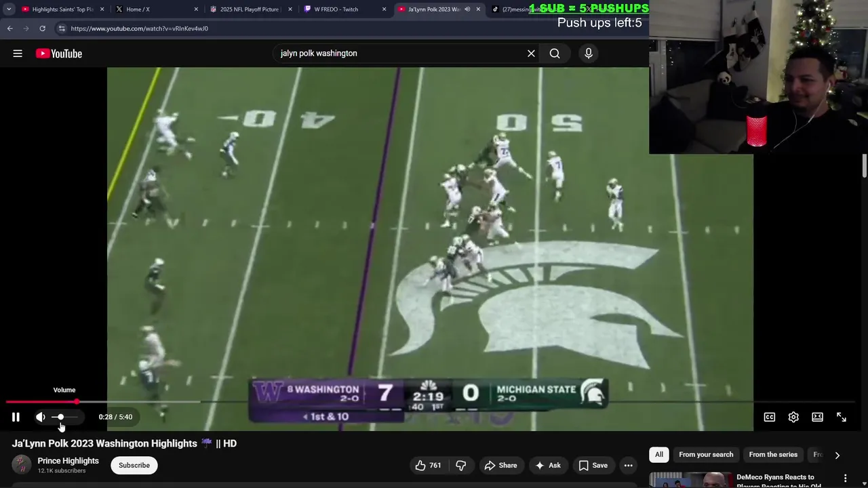868x488 pixels.
Task: Mute the video with the speaker icon
Action: tap(41, 417)
